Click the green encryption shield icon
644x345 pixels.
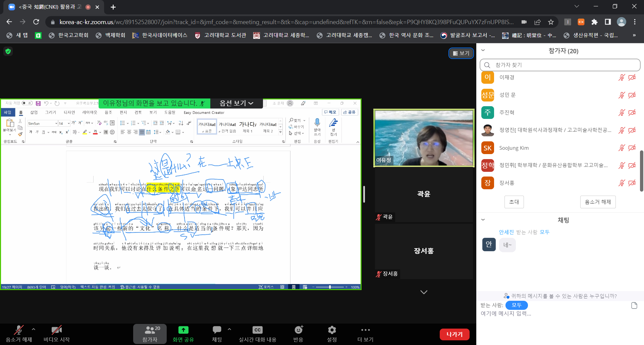coord(8,51)
